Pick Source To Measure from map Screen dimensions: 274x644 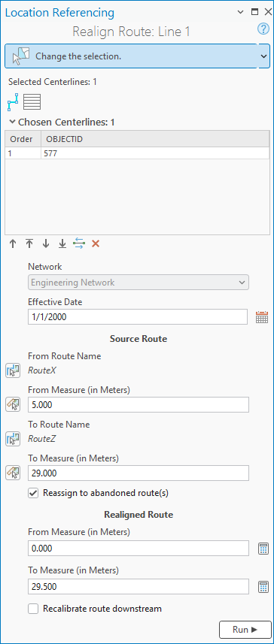click(x=13, y=473)
